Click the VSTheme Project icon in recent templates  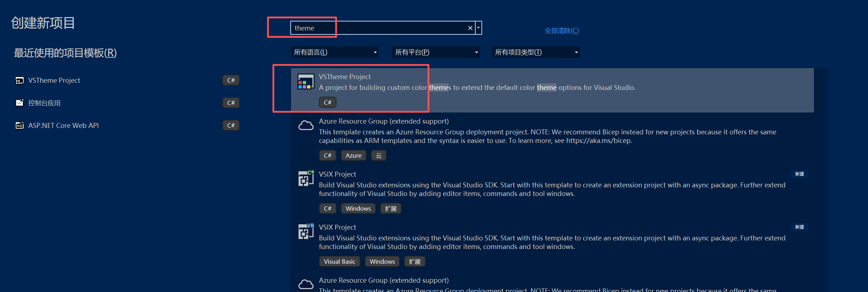point(20,81)
